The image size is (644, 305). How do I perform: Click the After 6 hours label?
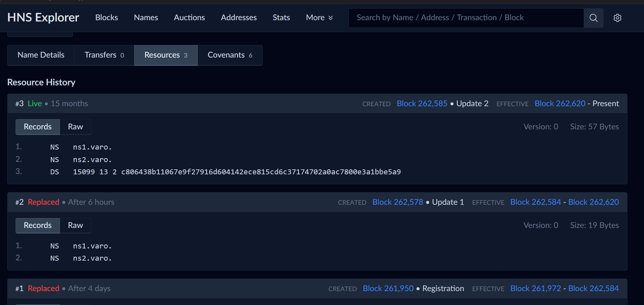tap(91, 202)
